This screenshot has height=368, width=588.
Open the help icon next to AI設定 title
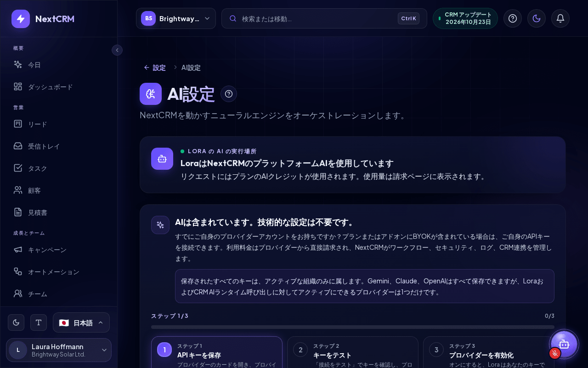click(229, 94)
